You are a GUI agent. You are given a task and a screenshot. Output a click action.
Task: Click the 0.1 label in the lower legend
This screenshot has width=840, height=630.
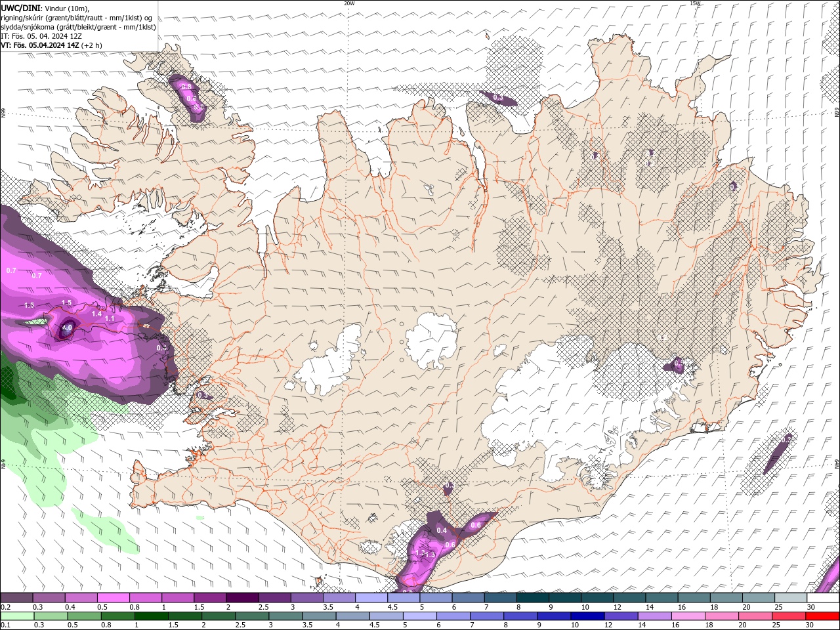[x=5, y=625]
